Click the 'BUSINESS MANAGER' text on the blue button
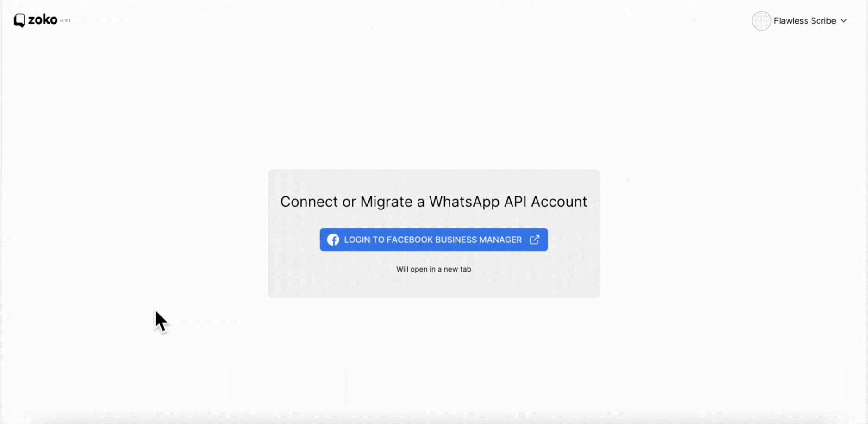 (478, 240)
